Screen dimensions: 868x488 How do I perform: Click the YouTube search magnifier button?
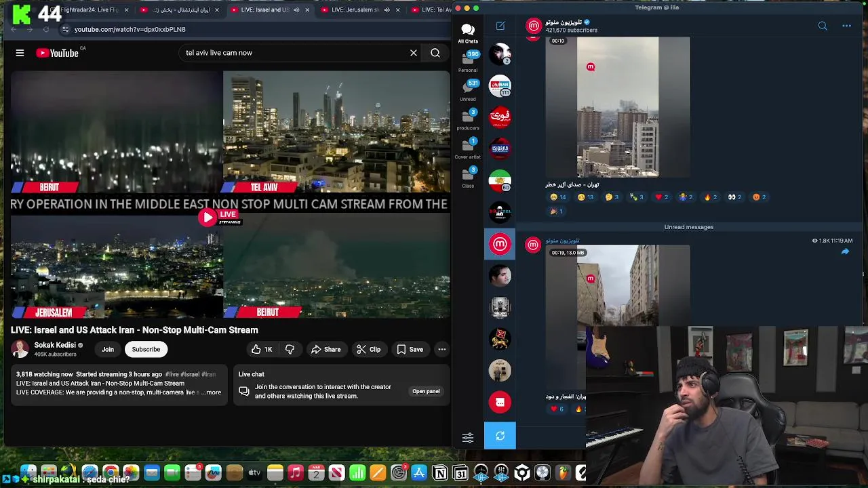[x=435, y=53]
